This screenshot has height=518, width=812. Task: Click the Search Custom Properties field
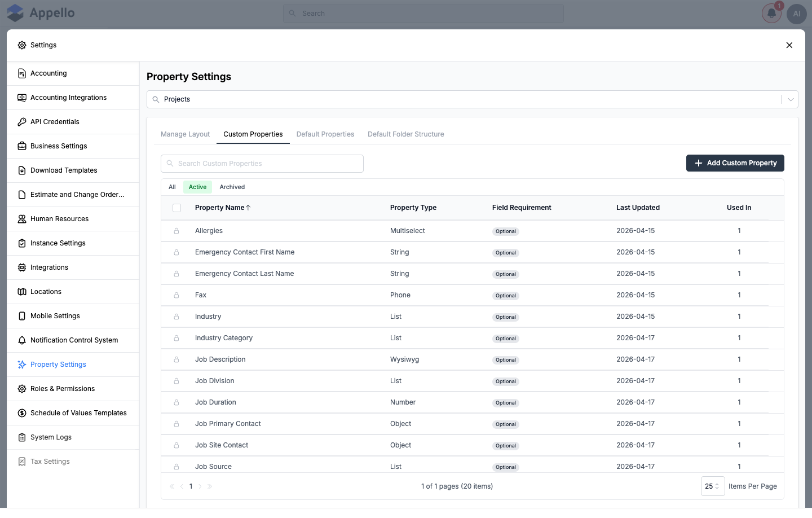pyautogui.click(x=262, y=164)
